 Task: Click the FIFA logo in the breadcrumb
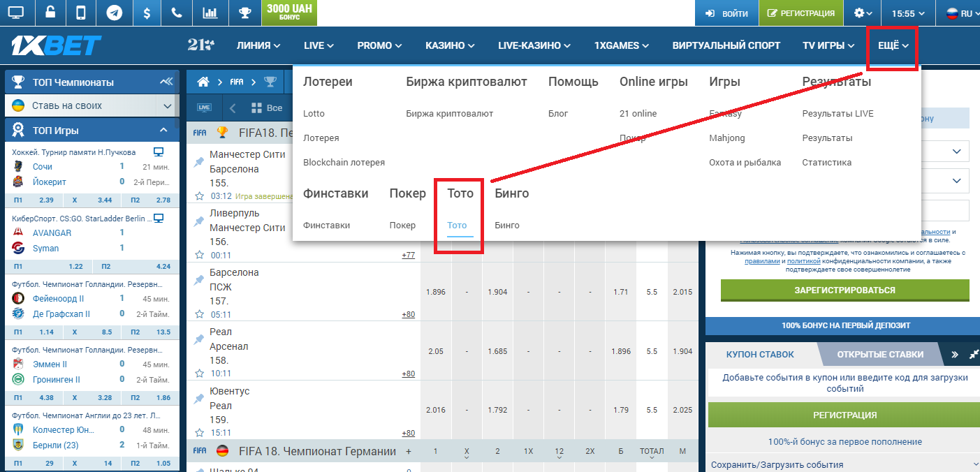237,82
